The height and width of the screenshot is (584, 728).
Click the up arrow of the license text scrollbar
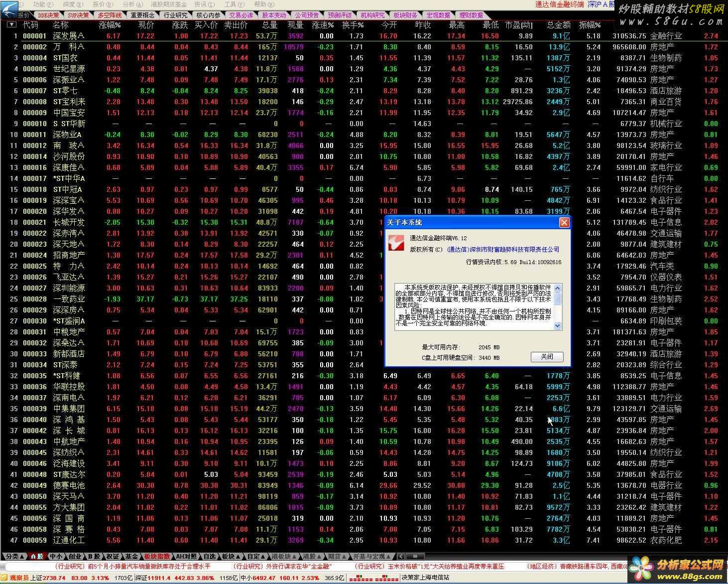pyautogui.click(x=558, y=288)
